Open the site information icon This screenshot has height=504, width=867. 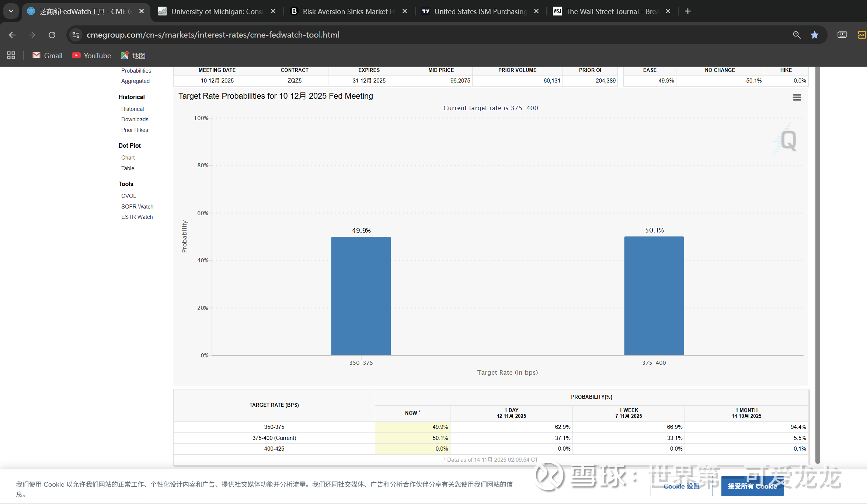coord(76,35)
